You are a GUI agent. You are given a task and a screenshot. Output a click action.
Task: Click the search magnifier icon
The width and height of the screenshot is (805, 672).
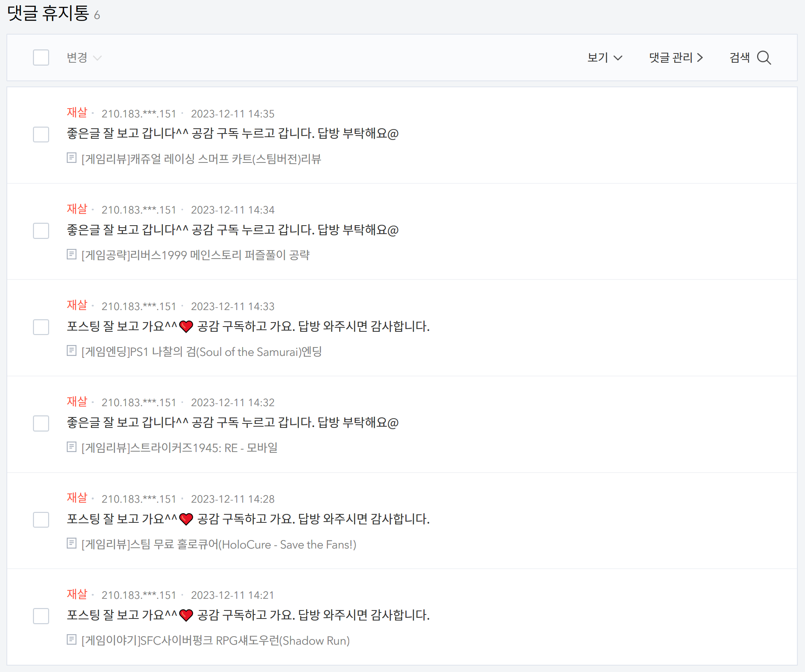pyautogui.click(x=764, y=58)
